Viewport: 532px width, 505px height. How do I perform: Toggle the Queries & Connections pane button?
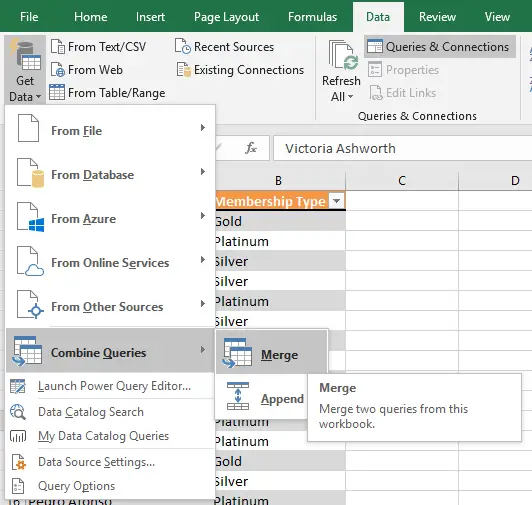(x=440, y=46)
